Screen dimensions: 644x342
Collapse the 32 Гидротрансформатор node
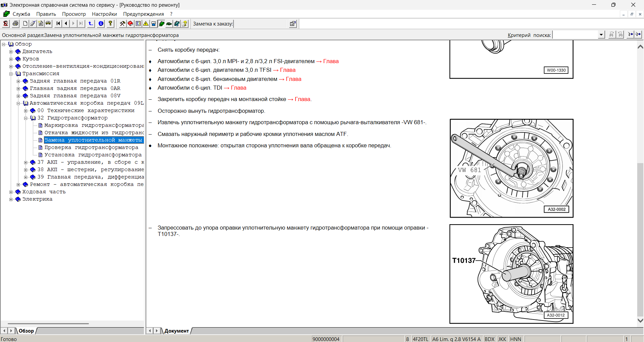(26, 118)
